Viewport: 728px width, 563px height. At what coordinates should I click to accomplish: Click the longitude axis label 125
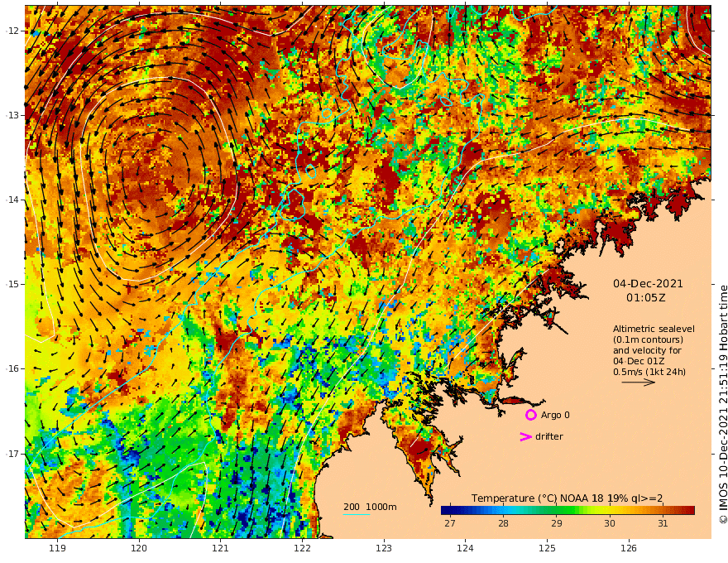547,548
